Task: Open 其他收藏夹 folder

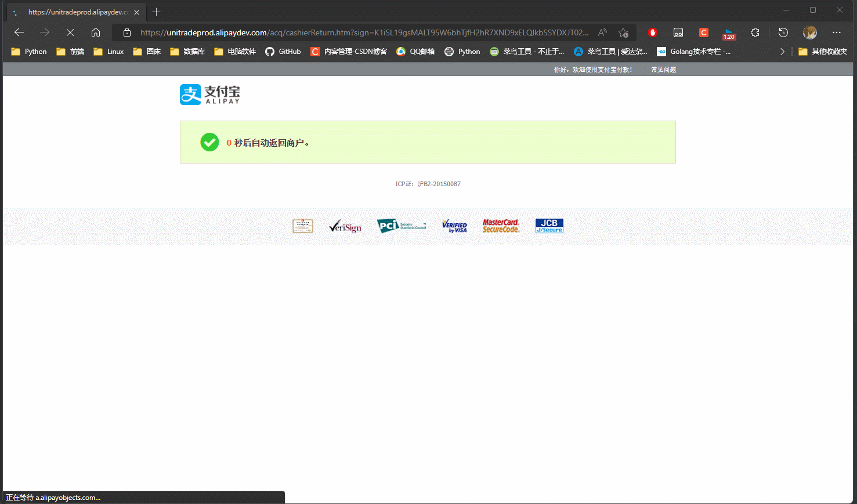Action: point(823,52)
